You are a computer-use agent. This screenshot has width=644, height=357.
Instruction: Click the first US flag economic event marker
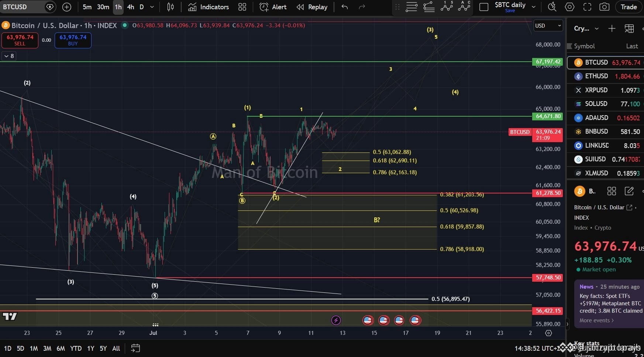tap(368, 320)
